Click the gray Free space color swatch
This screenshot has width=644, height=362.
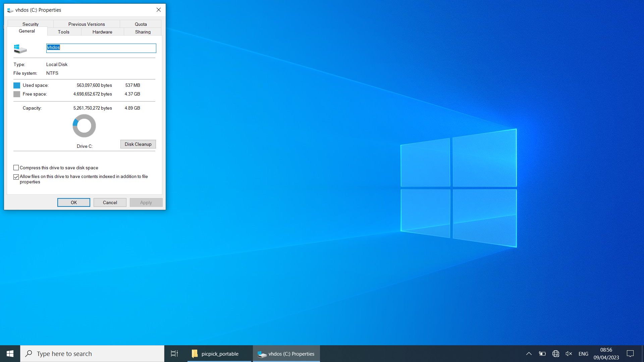17,94
